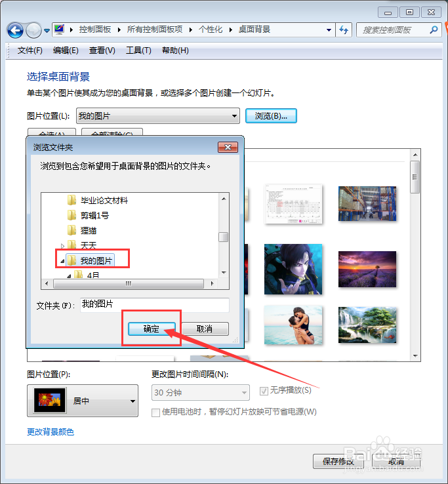The image size is (448, 484).
Task: Click the Control Panel monitor icon in address bar
Action: pyautogui.click(x=59, y=30)
